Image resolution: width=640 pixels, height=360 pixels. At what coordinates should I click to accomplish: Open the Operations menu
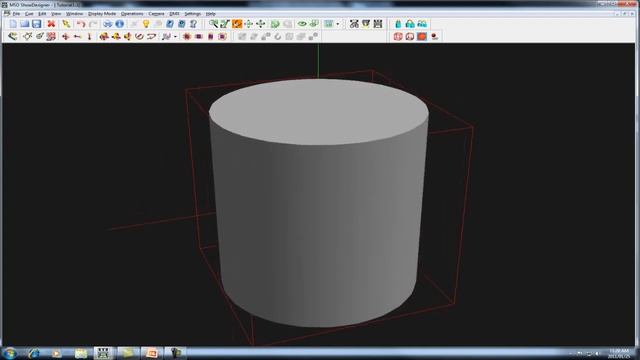point(132,14)
